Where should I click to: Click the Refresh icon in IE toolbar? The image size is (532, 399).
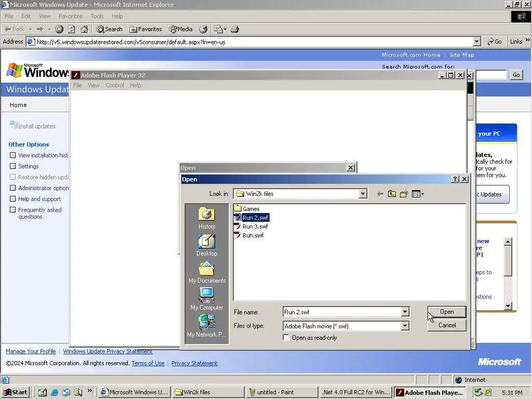click(x=72, y=29)
